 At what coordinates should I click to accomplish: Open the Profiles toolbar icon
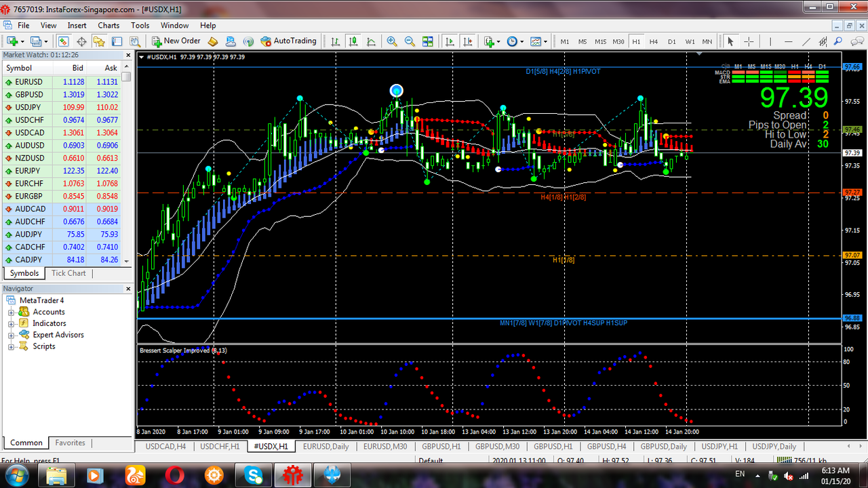coord(35,41)
